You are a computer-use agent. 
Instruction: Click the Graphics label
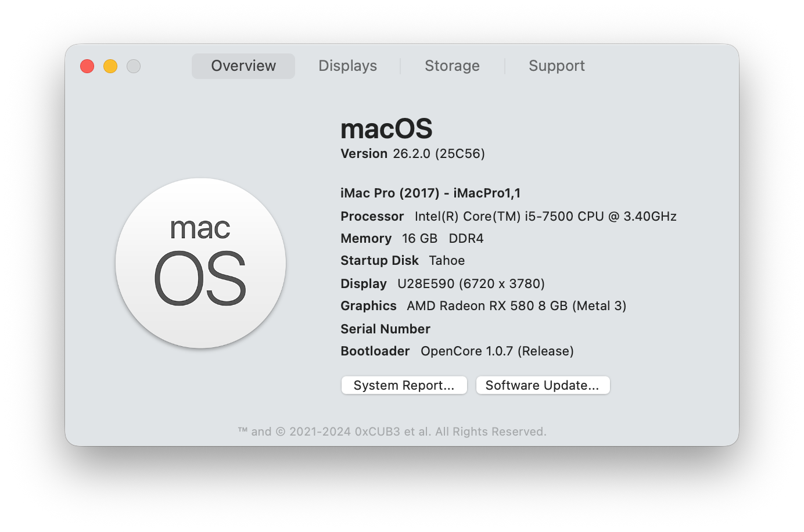click(368, 305)
